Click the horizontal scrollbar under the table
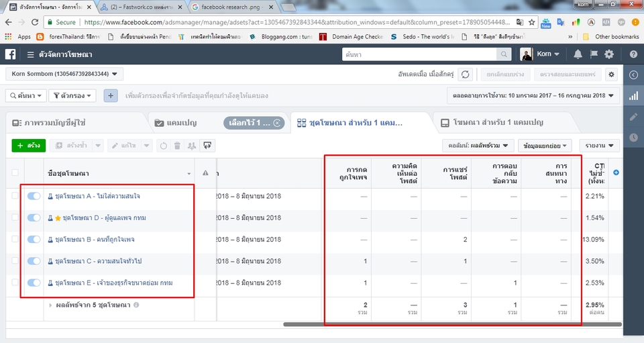This screenshot has height=343, width=644. 452,324
